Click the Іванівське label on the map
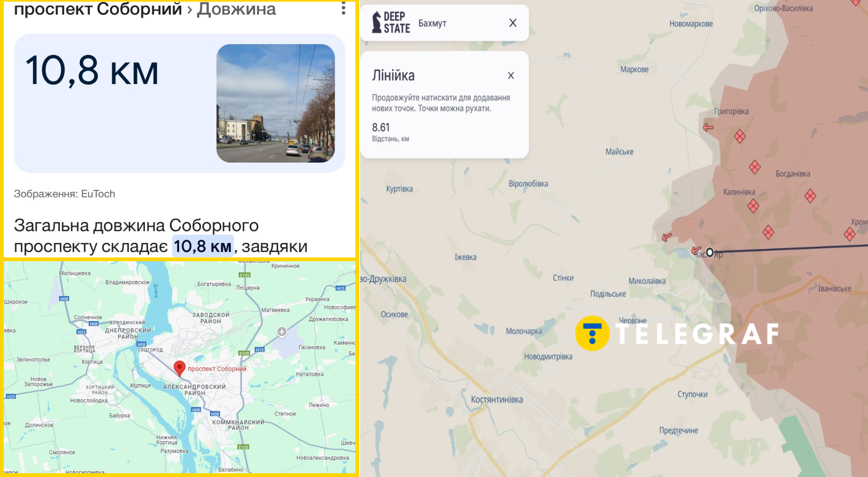Image resolution: width=868 pixels, height=477 pixels. pyautogui.click(x=834, y=289)
